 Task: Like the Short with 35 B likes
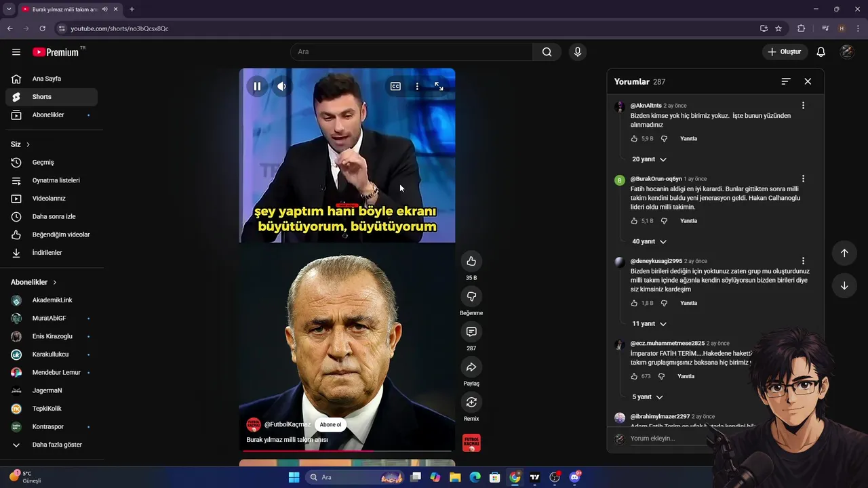[x=471, y=261]
